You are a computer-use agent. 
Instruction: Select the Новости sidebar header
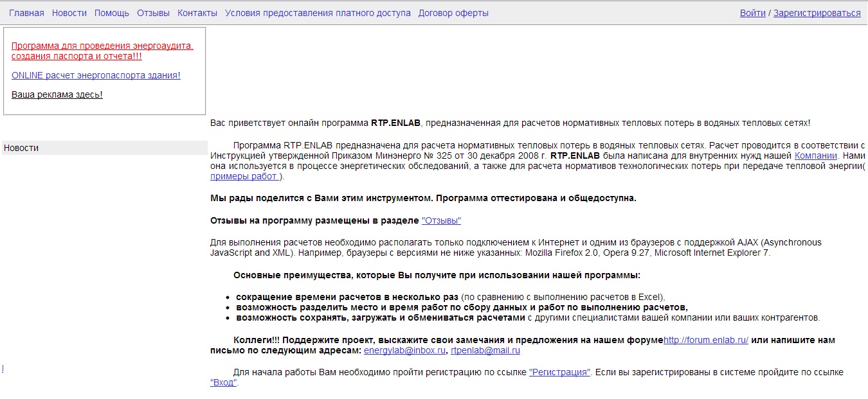[x=105, y=148]
